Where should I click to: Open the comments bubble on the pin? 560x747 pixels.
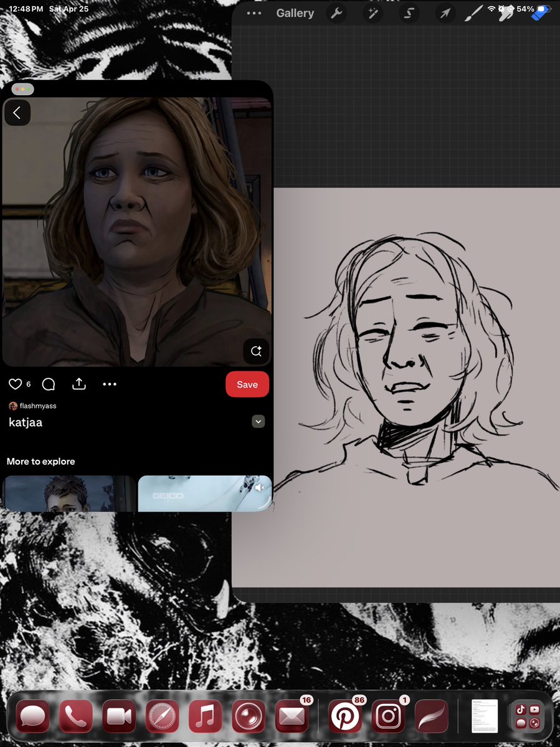(49, 384)
